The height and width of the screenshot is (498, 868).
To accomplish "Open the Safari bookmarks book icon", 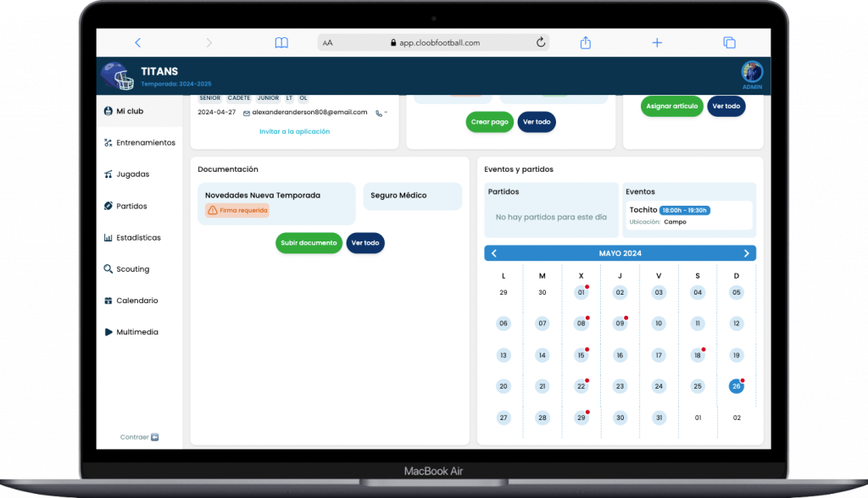I will click(x=281, y=42).
